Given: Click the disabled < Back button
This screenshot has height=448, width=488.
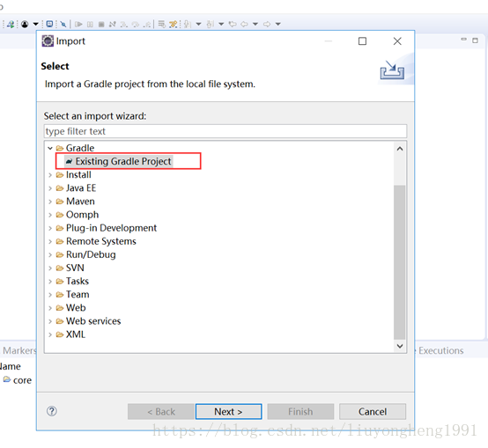Looking at the screenshot, I should 161,411.
